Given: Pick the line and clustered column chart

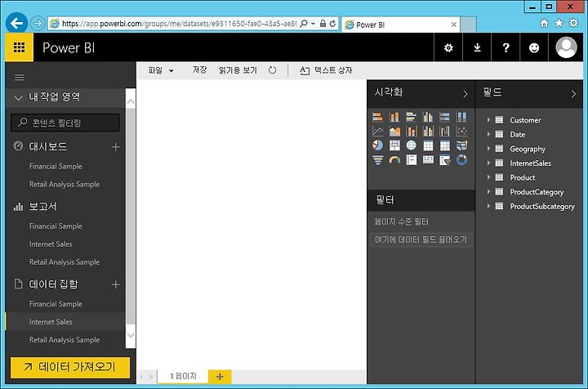Looking at the screenshot, I should (428, 132).
